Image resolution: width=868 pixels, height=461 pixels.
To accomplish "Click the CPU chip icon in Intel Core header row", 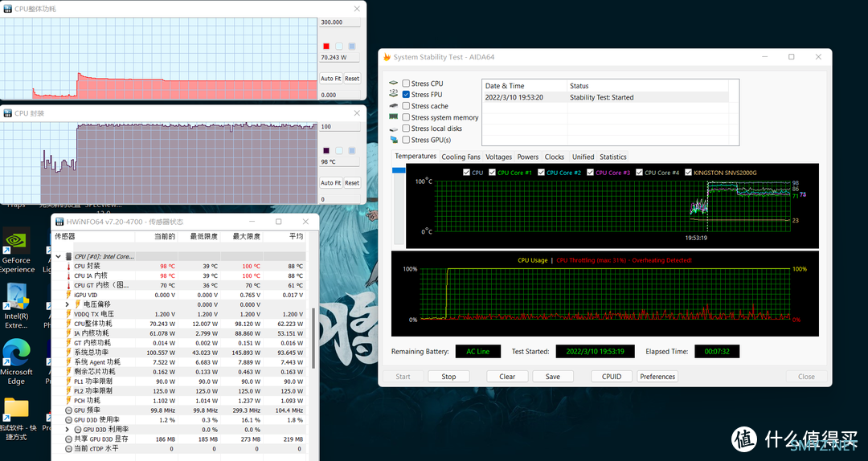I will pos(68,256).
